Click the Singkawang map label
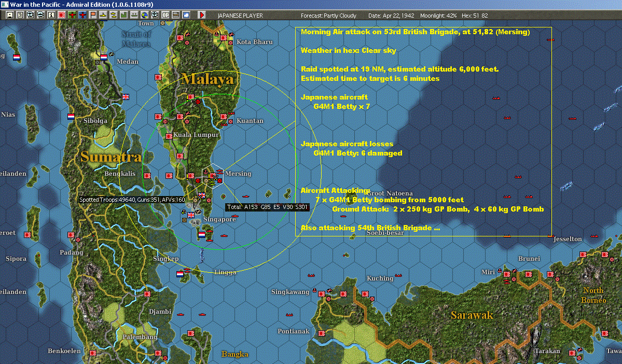This screenshot has width=622, height=364. pos(291,292)
